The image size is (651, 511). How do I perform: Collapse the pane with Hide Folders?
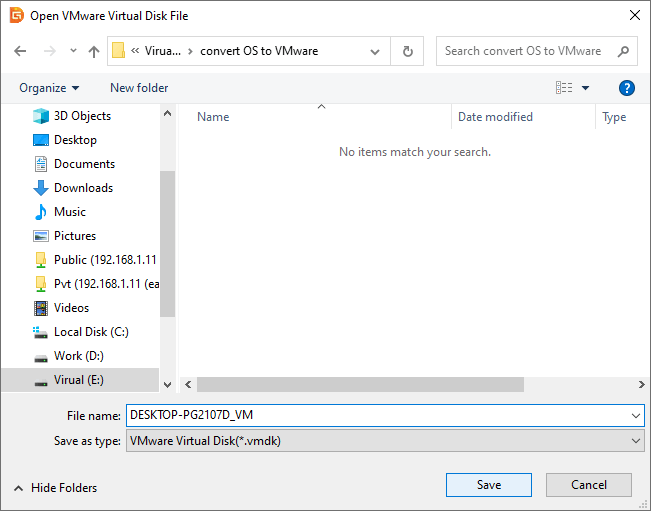click(x=55, y=488)
